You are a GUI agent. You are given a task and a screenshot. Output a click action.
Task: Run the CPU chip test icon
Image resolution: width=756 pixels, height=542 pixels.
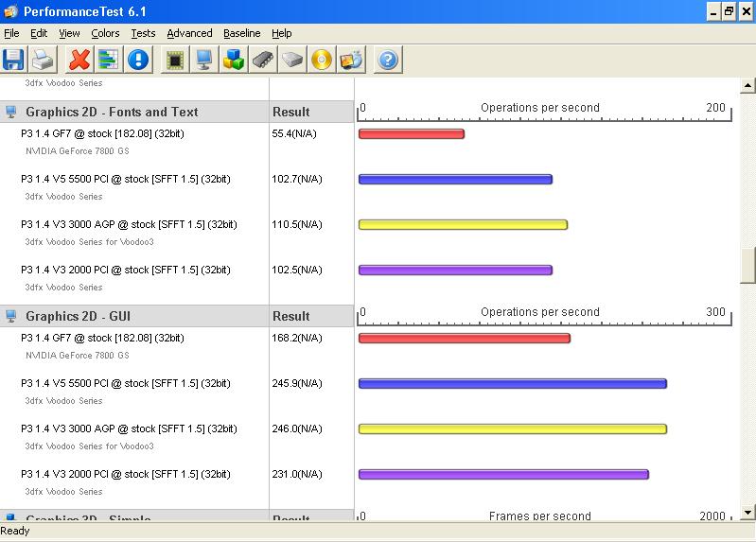(x=174, y=61)
